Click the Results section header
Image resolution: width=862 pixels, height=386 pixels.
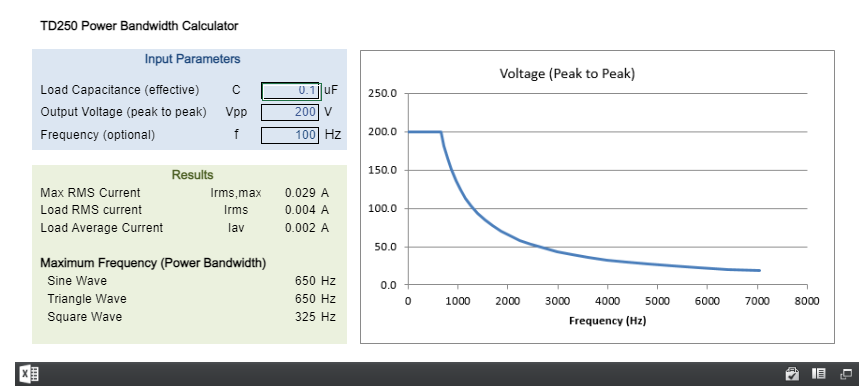(x=192, y=175)
